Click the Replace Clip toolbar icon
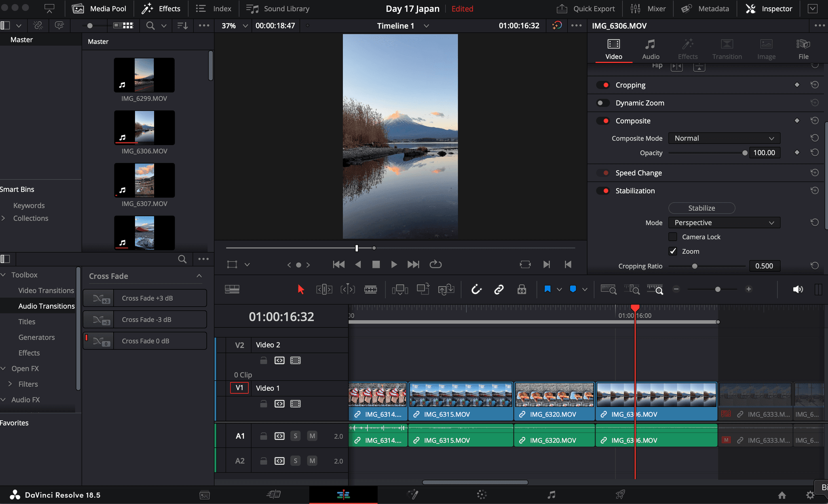Image resolution: width=828 pixels, height=504 pixels. pos(446,289)
